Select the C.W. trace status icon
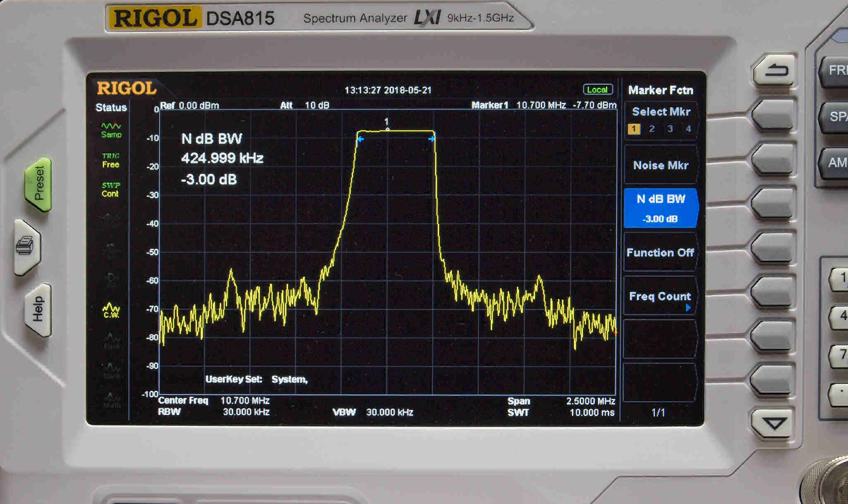Viewport: 848px width, 504px height. point(111,311)
